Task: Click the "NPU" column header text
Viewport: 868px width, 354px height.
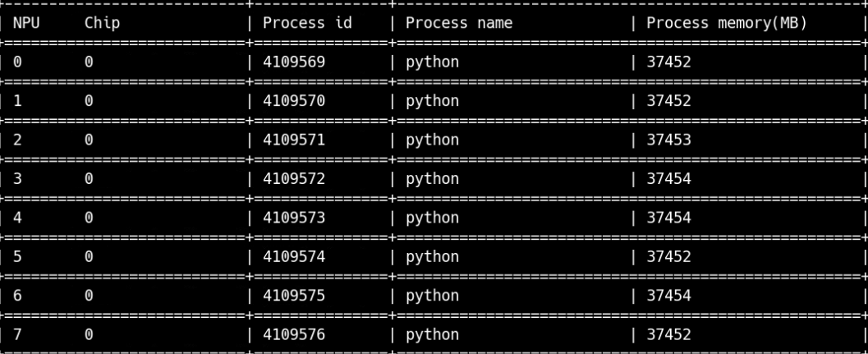Action: tap(26, 23)
